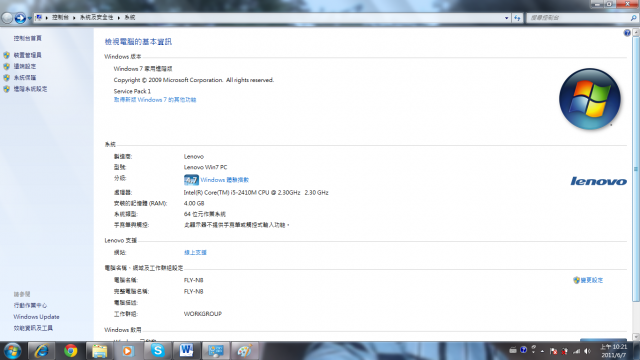The height and width of the screenshot is (360, 640).
Task: Click the shield icon beside 進階系統設定
Action: tap(7, 89)
